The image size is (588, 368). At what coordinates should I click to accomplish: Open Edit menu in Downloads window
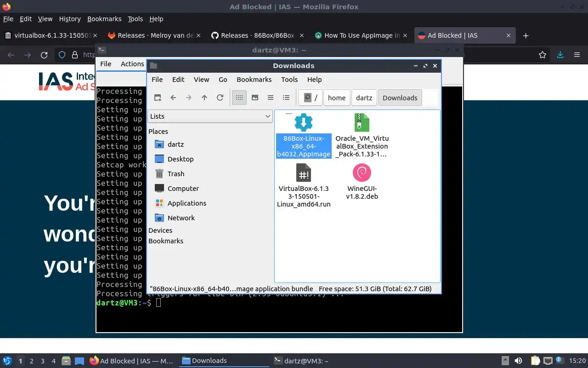tap(178, 80)
